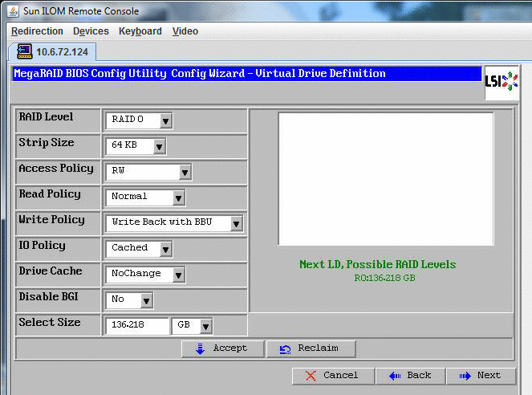532x395 pixels.
Task: Click the Select Size label
Action: pyautogui.click(x=50, y=323)
